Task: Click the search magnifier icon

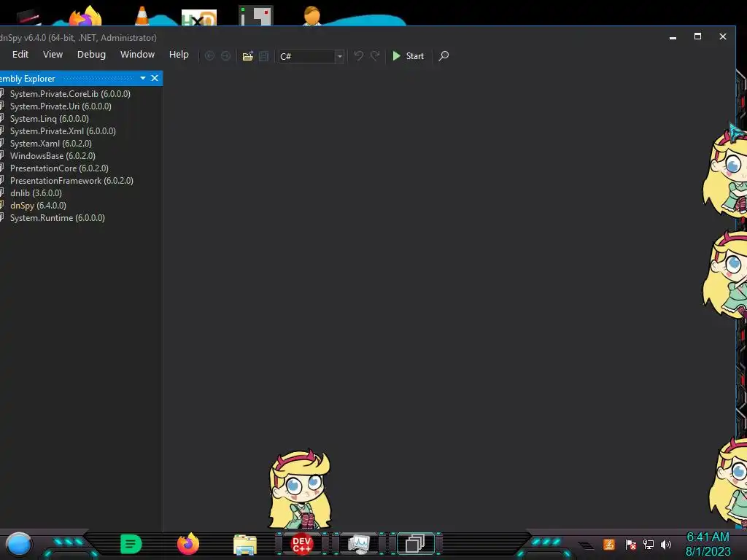Action: click(444, 56)
